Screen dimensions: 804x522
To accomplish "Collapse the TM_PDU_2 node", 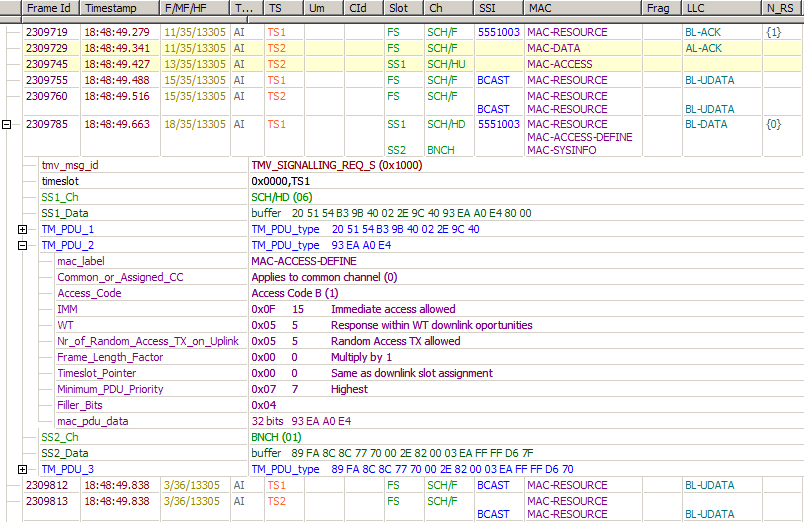I will pos(22,245).
